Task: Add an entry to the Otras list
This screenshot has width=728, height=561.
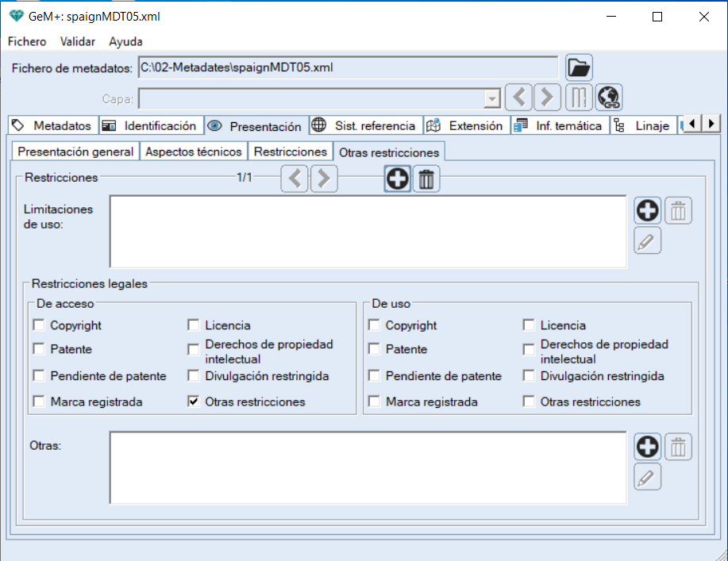Action: click(648, 447)
